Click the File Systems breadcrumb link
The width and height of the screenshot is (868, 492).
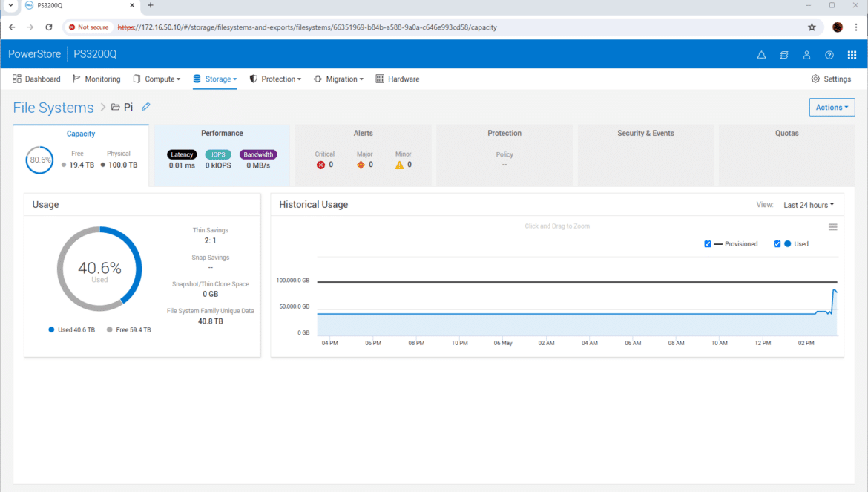tap(53, 108)
